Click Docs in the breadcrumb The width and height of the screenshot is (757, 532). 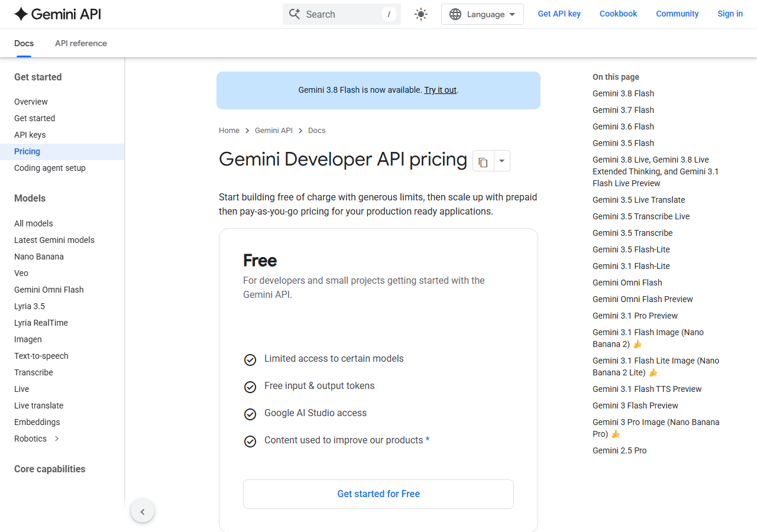[x=316, y=130]
